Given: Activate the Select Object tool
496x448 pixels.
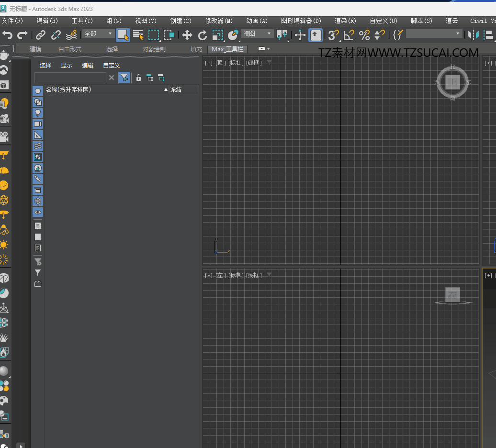Looking at the screenshot, I should point(123,34).
